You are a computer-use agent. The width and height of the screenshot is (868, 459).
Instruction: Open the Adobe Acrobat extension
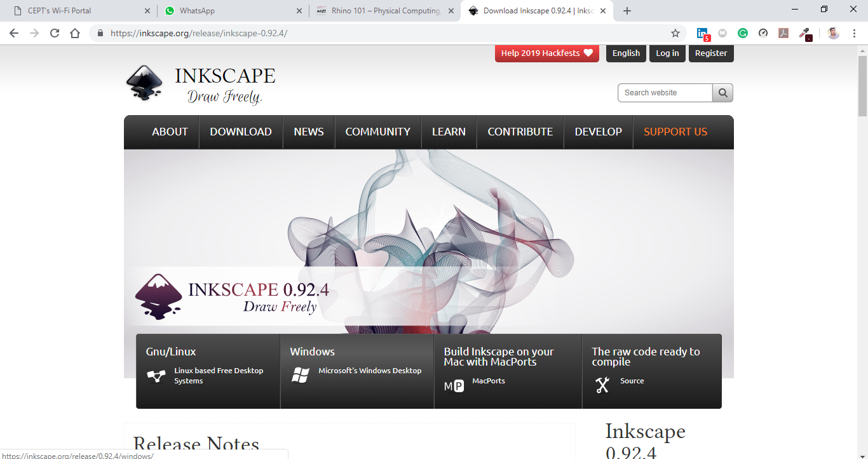(x=783, y=33)
